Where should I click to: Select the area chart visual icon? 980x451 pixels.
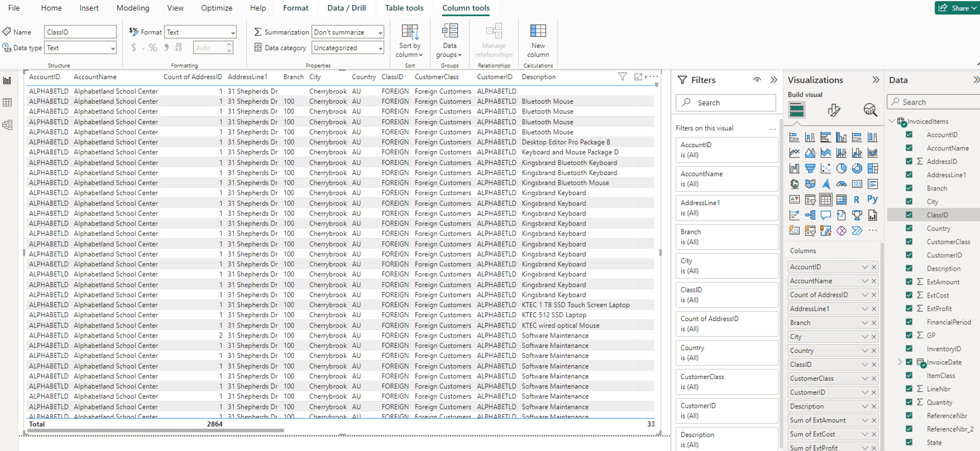click(810, 153)
